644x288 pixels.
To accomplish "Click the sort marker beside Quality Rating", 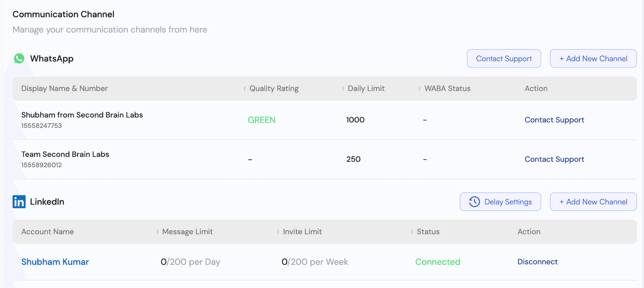I will coord(244,89).
